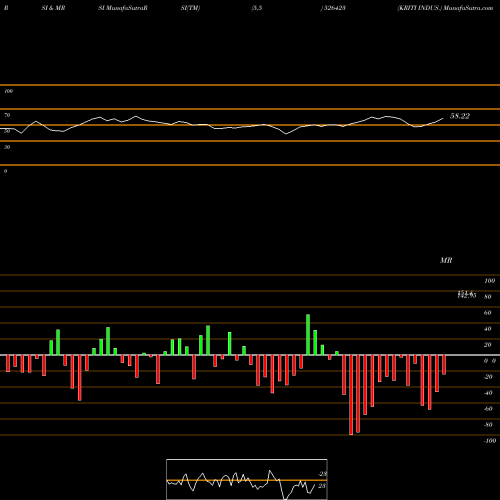
Task: Click the MunafaSutra.com KRITI INDUS. header text
Action: click(x=445, y=8)
